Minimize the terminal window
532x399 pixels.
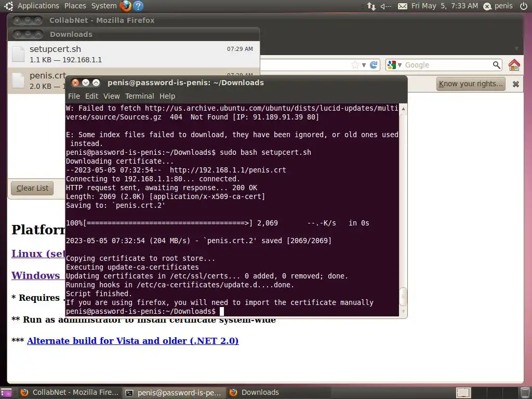point(86,83)
